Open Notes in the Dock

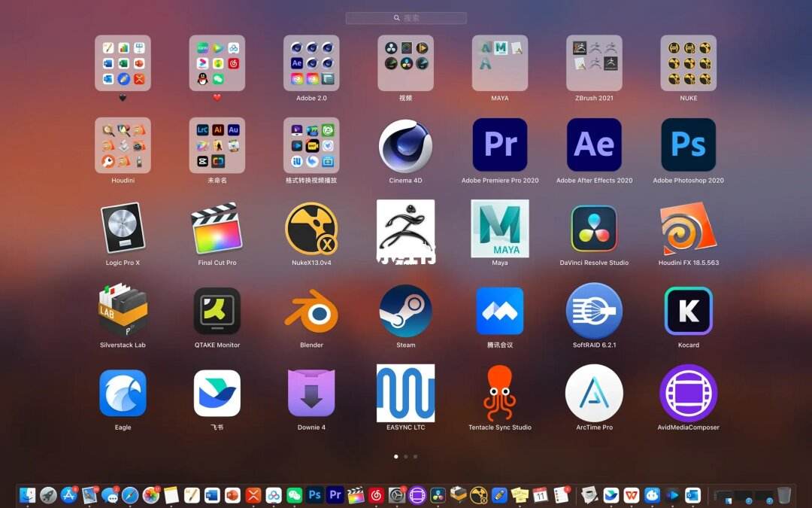point(171,495)
